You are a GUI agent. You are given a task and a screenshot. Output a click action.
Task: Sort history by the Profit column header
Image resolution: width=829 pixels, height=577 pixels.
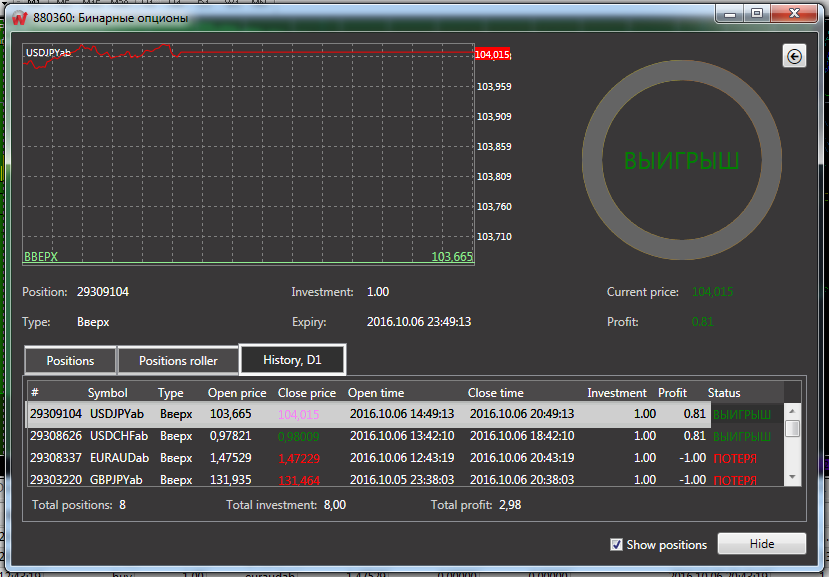point(672,393)
